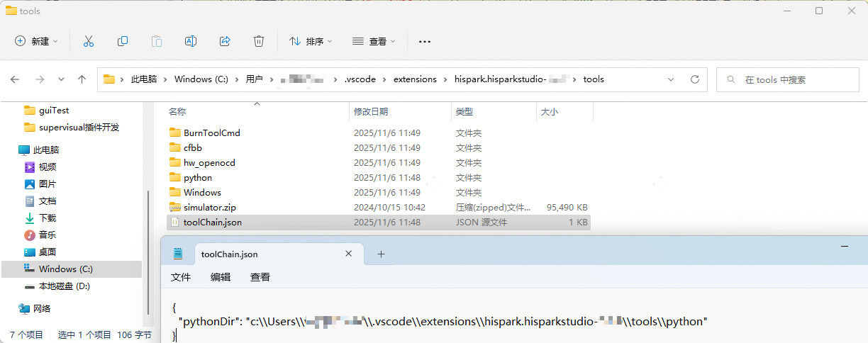Image resolution: width=868 pixels, height=343 pixels.
Task: Select 本地磁盘 (D:) in navigation pane
Action: pyautogui.click(x=64, y=286)
